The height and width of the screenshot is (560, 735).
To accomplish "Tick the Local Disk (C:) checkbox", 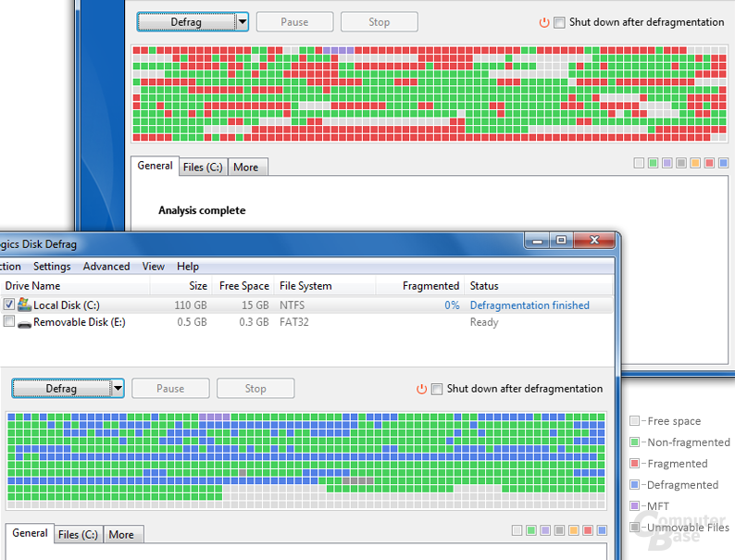I will point(9,305).
